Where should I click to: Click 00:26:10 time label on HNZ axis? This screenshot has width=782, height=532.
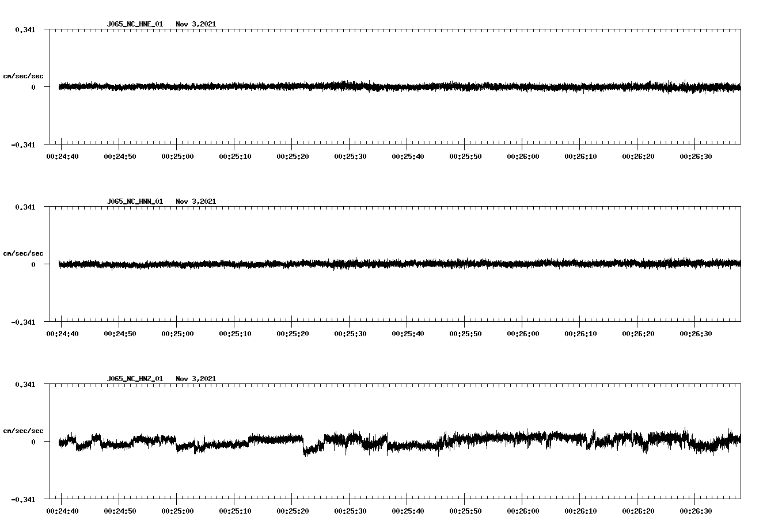[x=580, y=511]
